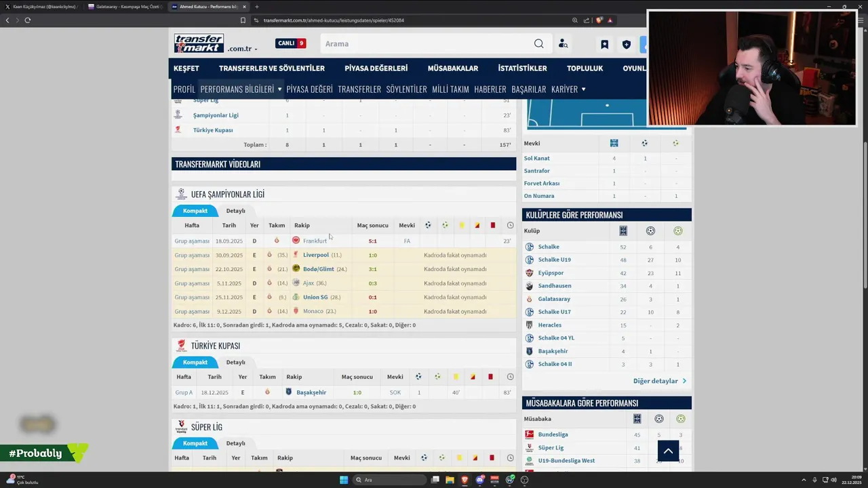Open the BAŞARILAR tab
This screenshot has width=868, height=488.
[x=528, y=89]
